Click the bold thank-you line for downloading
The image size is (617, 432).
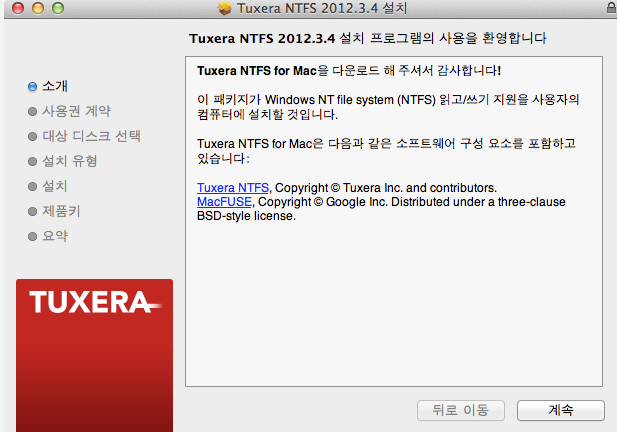(x=349, y=71)
